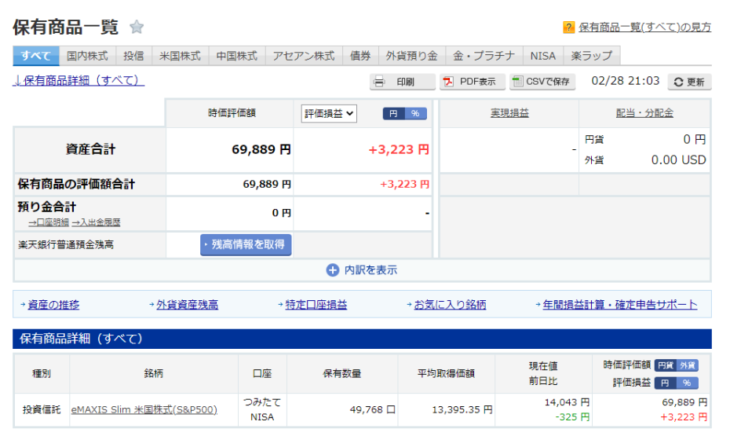
Task: Toggle 評価損益 display to percent in summary
Action: click(416, 114)
